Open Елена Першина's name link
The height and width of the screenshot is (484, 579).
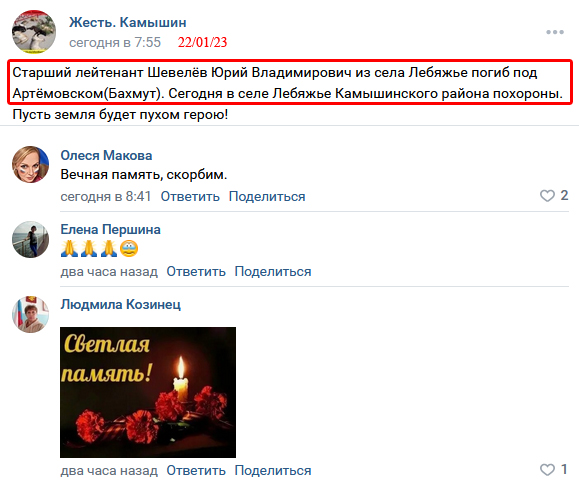[110, 230]
